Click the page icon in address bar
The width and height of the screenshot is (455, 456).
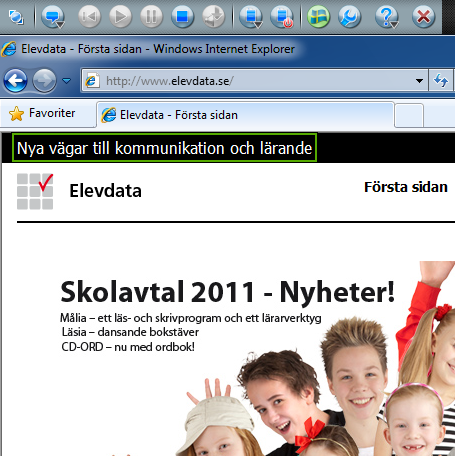click(91, 81)
